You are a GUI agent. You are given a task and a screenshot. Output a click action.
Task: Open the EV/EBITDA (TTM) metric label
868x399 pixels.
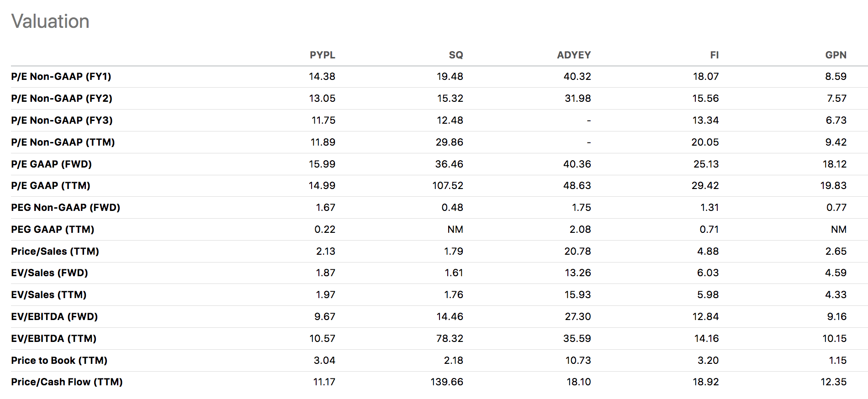point(54,339)
